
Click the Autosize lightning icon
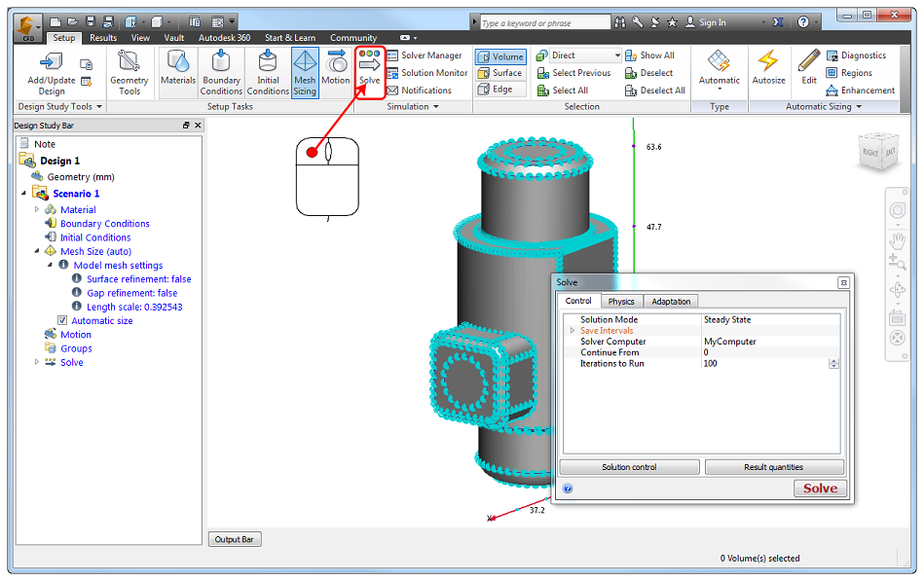pyautogui.click(x=768, y=68)
